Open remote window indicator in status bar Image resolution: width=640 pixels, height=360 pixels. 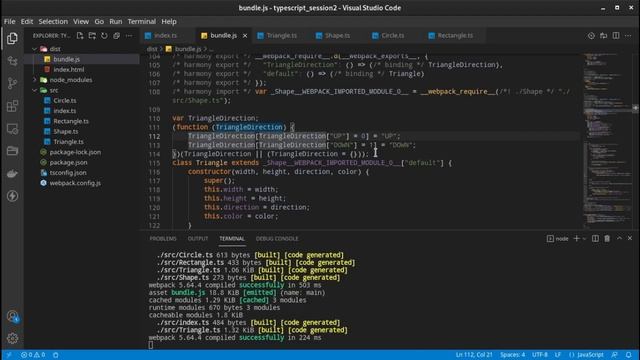coord(9,355)
